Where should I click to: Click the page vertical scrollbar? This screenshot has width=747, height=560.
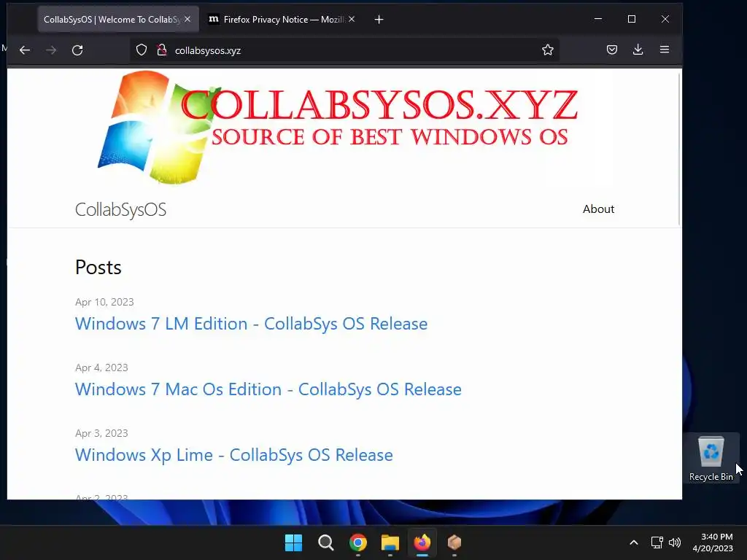(x=679, y=147)
